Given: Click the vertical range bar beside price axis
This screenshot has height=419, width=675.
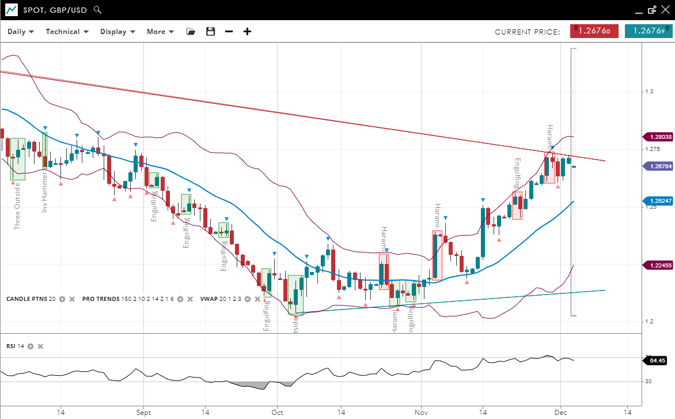Looking at the screenshot, I should (573, 182).
